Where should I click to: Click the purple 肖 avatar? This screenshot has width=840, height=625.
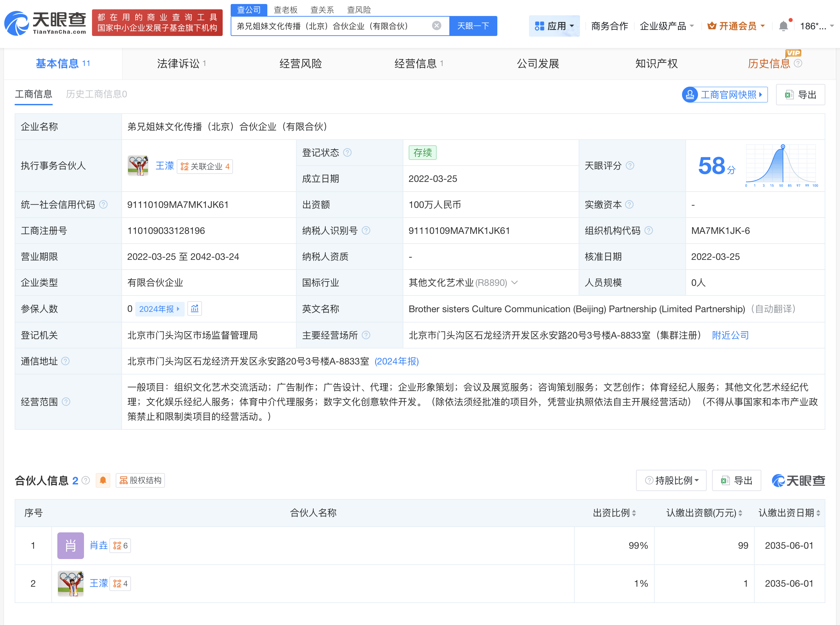[x=70, y=546]
